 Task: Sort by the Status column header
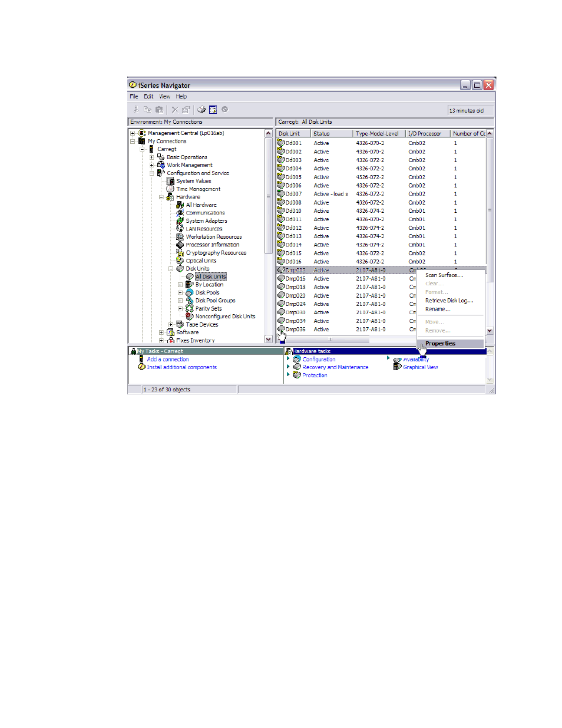(332, 134)
